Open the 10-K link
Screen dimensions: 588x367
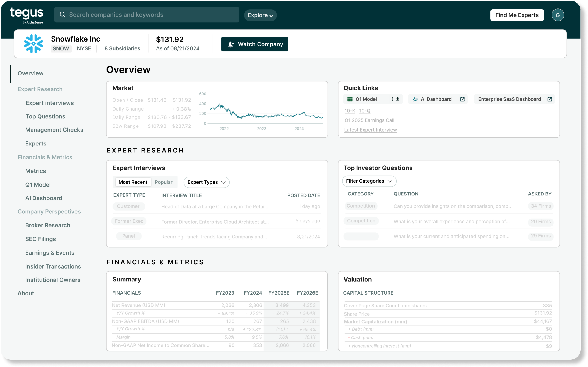coord(350,111)
